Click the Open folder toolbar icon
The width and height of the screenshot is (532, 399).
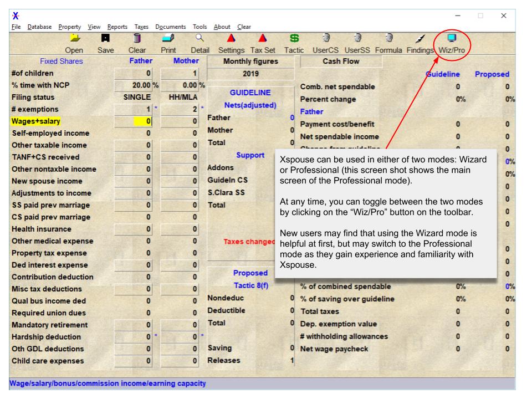tap(75, 38)
